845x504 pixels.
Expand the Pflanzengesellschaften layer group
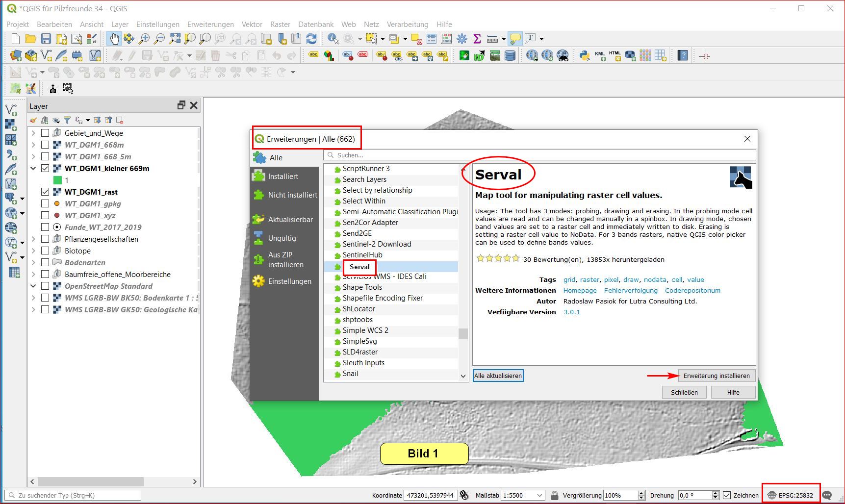point(33,239)
